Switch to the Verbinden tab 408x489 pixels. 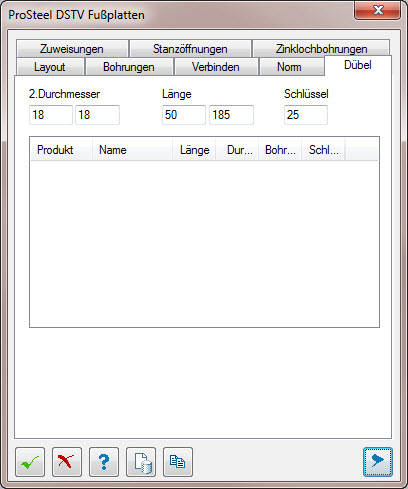point(216,67)
